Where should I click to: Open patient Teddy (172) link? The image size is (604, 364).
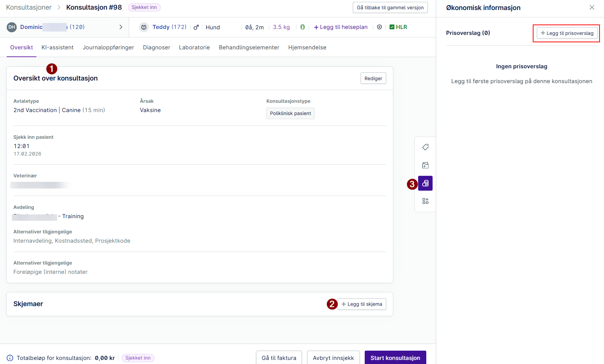point(170,27)
